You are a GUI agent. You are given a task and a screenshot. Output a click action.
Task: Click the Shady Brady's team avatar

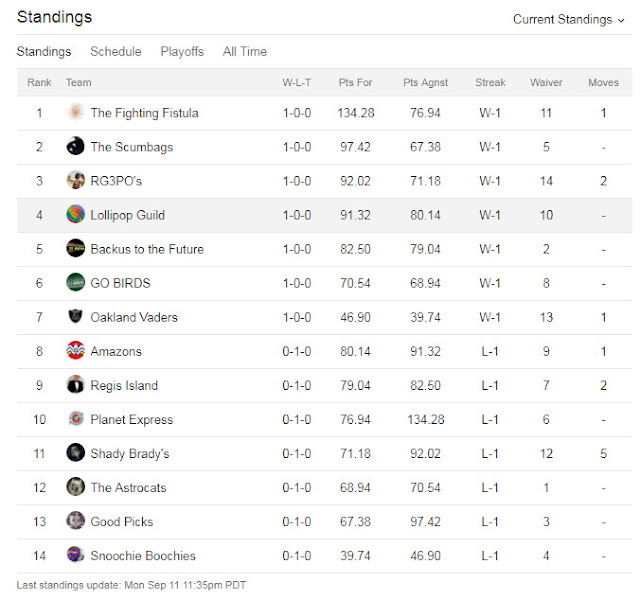pyautogui.click(x=75, y=453)
